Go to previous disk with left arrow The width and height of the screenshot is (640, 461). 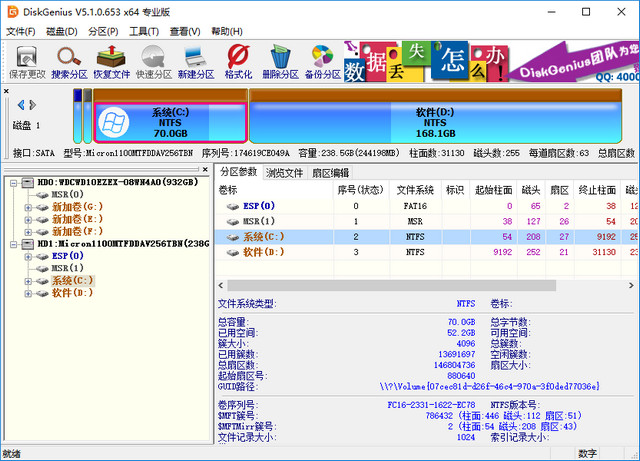pyautogui.click(x=21, y=105)
